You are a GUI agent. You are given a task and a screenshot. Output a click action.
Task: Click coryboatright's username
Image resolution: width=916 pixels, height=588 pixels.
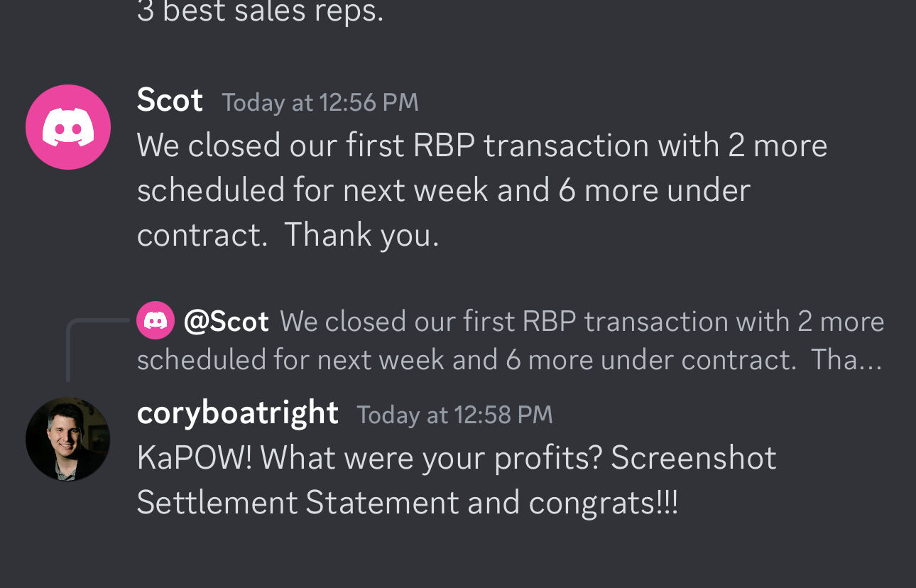click(x=237, y=412)
